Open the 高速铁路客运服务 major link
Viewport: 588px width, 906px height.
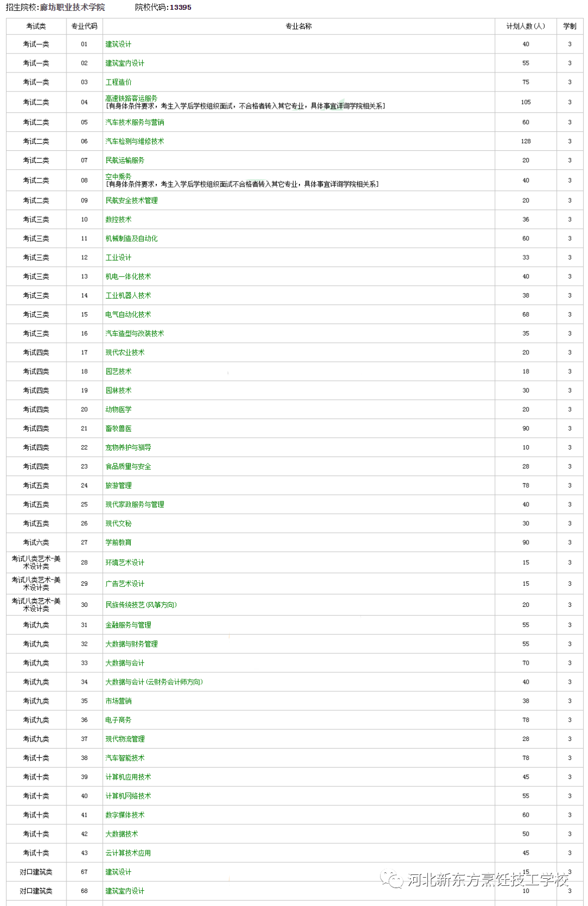(x=131, y=98)
